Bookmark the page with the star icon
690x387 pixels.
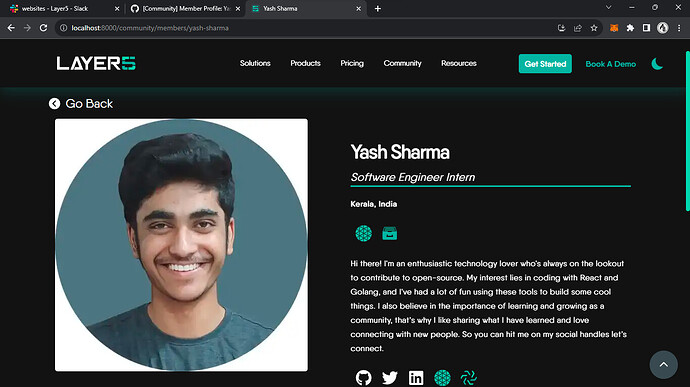point(594,28)
